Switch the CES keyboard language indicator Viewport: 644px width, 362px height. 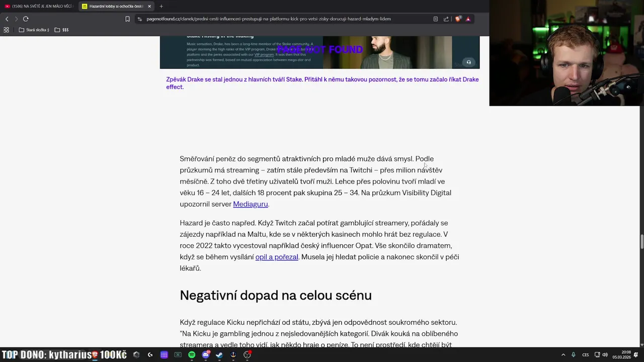tap(585, 355)
